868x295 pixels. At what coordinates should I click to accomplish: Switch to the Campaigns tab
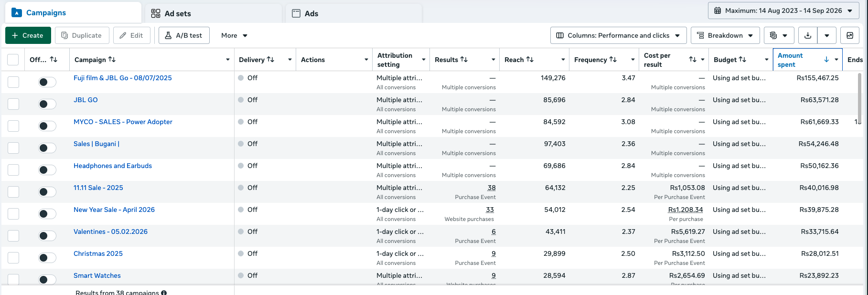74,13
